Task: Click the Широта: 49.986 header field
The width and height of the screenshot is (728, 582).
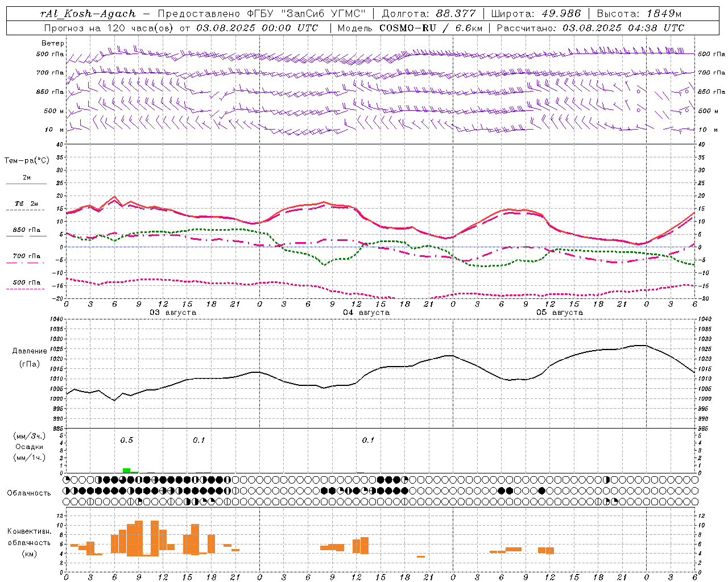Action: tap(536, 14)
